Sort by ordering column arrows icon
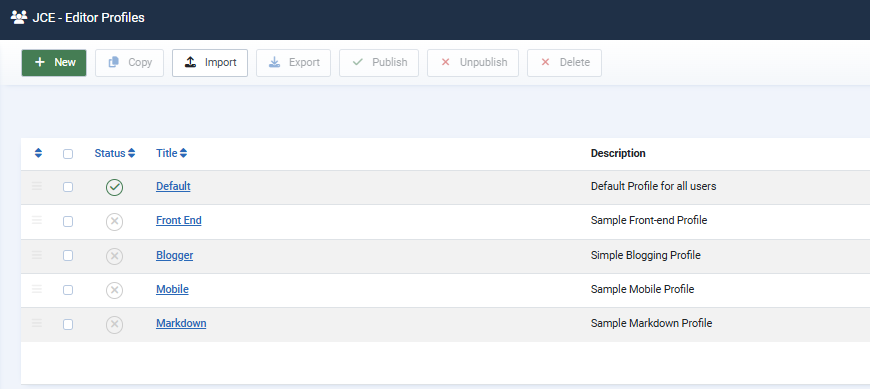The width and height of the screenshot is (870, 389). tap(38, 153)
